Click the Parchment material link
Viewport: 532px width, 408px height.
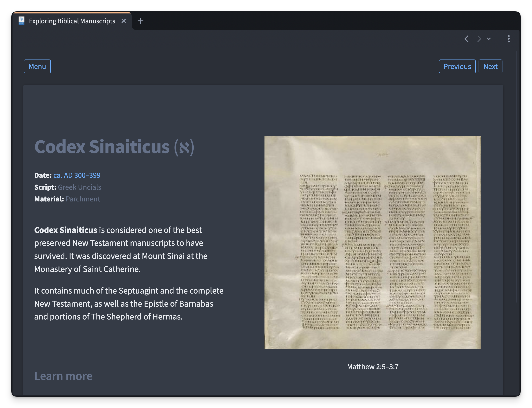[x=83, y=199]
